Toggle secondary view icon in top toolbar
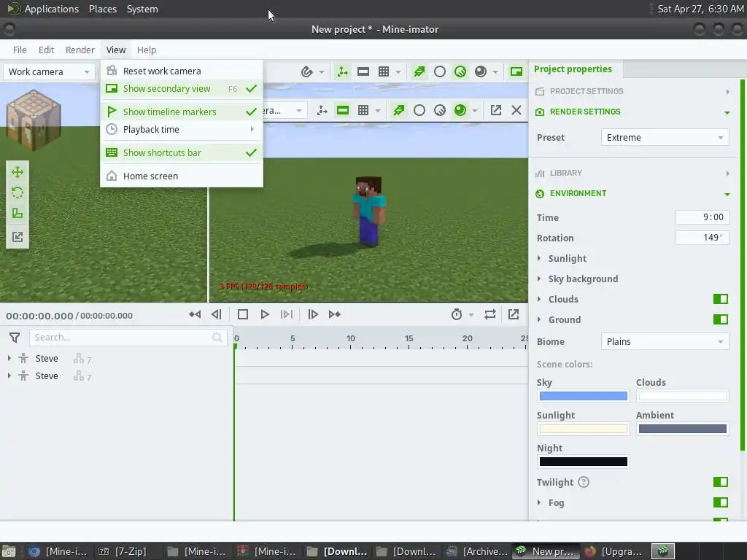This screenshot has width=747, height=560. [516, 72]
